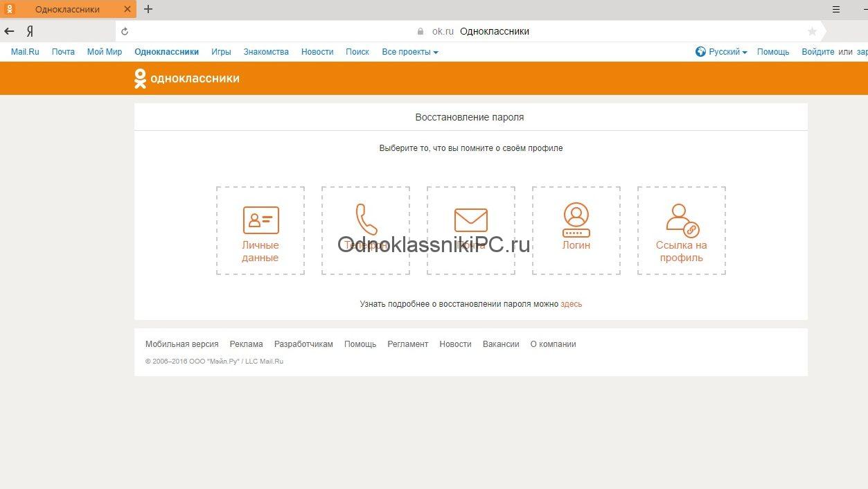Follow the здесь link about password recovery
This screenshot has width=868, height=489.
tap(572, 304)
